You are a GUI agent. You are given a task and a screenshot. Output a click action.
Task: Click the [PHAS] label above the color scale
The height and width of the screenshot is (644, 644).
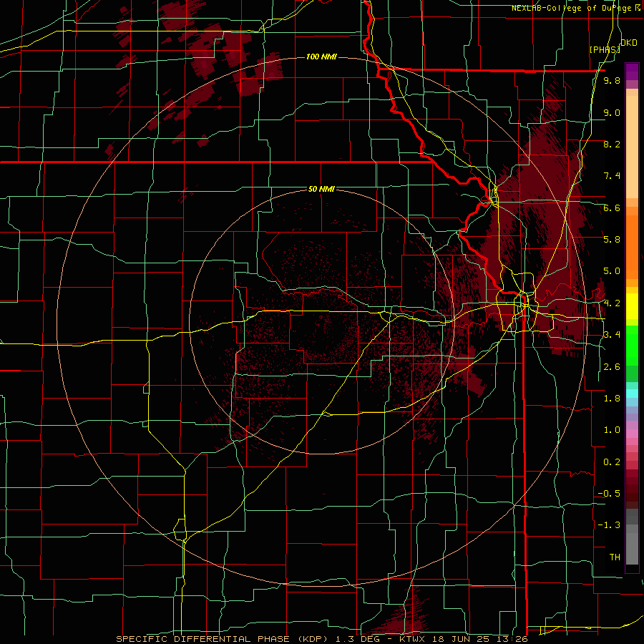[604, 49]
